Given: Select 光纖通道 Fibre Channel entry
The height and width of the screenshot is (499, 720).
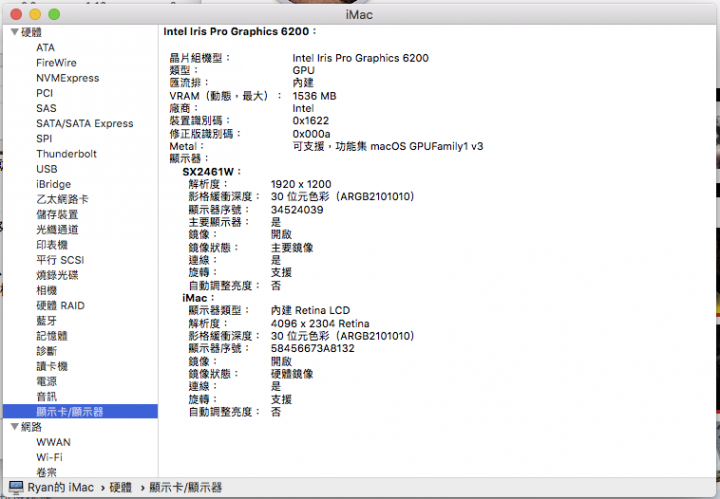Looking at the screenshot, I should tap(57, 230).
